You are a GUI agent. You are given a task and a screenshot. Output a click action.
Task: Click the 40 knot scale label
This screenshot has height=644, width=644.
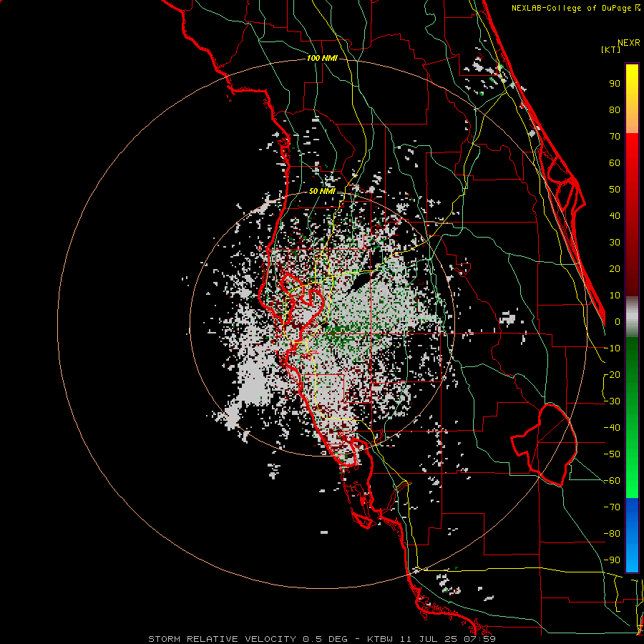(615, 216)
